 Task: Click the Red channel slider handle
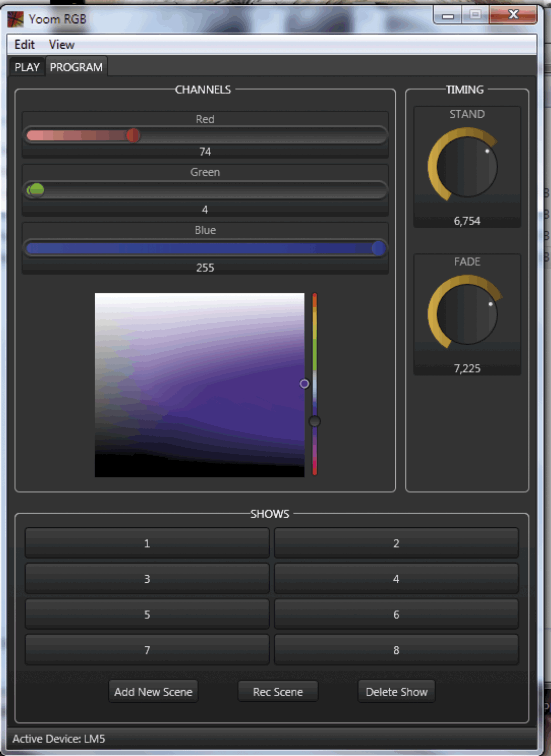pos(133,135)
